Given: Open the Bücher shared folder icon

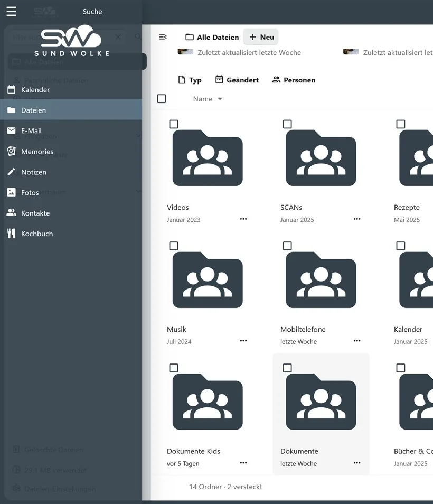Looking at the screenshot, I should click(x=416, y=402).
